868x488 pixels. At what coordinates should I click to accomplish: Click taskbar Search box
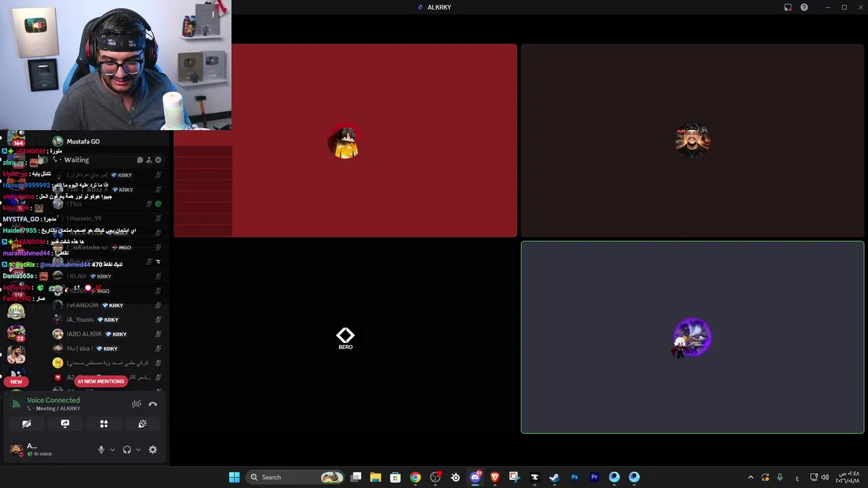(296, 477)
